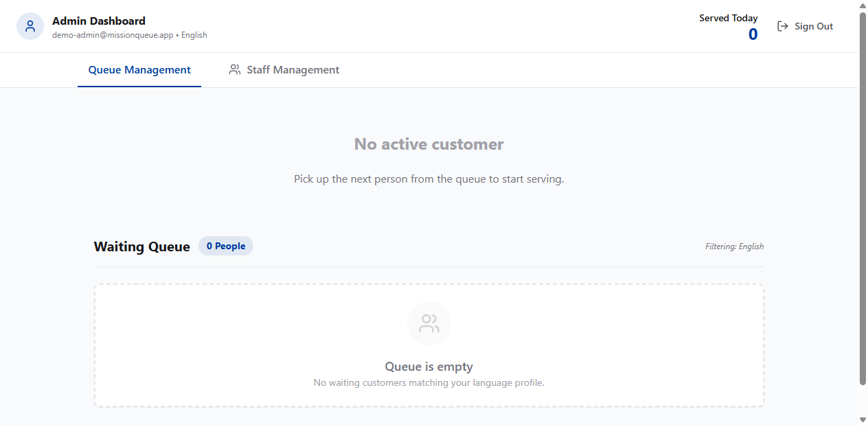Click the scrollbar up arrow
The height and width of the screenshot is (425, 868).
[x=863, y=5]
